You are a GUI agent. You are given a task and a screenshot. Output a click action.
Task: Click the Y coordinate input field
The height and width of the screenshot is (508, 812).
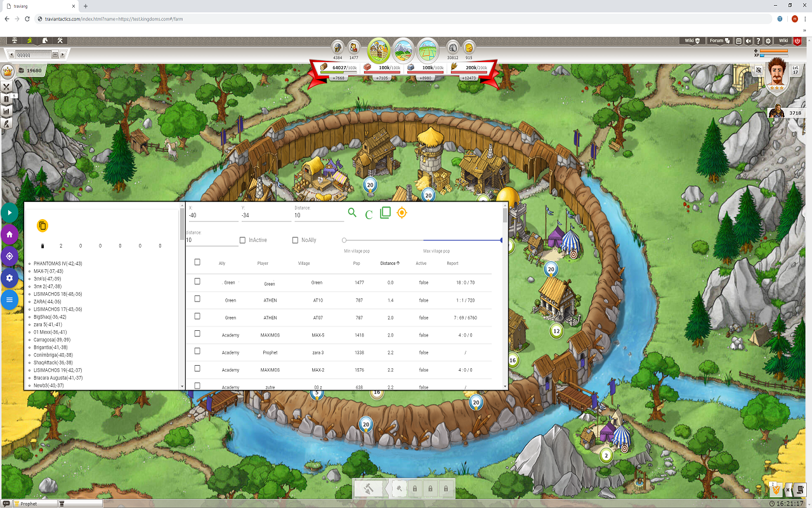point(266,215)
